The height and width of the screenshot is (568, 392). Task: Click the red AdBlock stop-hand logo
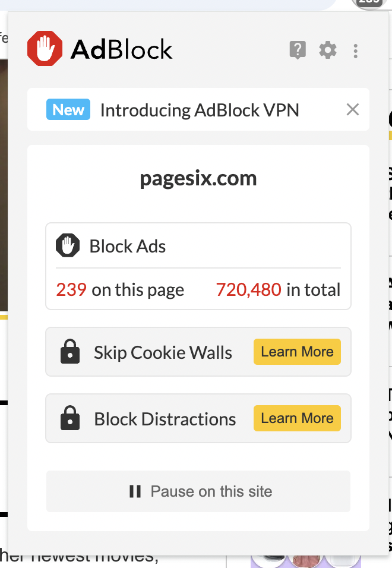point(45,49)
